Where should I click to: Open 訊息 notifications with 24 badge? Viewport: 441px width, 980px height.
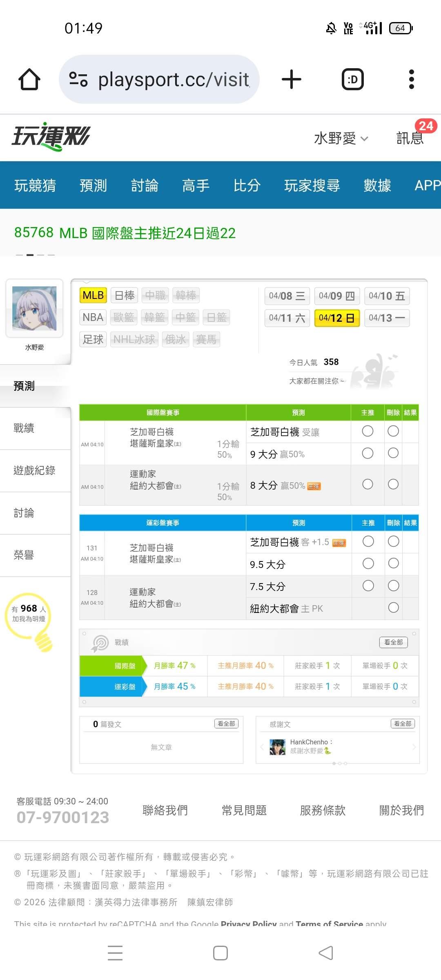coord(410,138)
